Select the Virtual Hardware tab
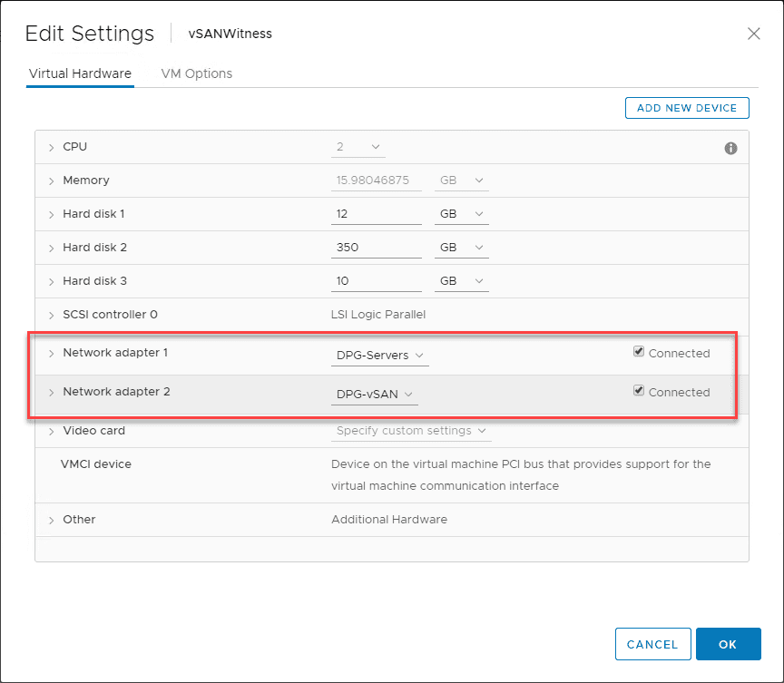The height and width of the screenshot is (683, 784). click(x=80, y=73)
